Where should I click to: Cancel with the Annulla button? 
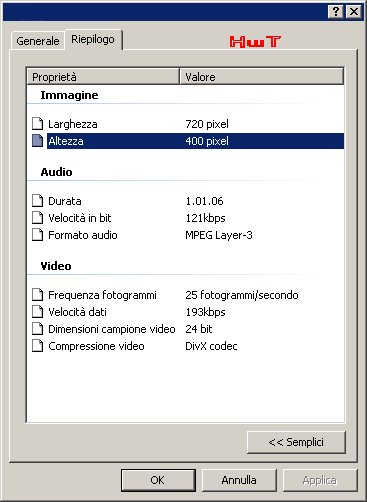(x=239, y=480)
